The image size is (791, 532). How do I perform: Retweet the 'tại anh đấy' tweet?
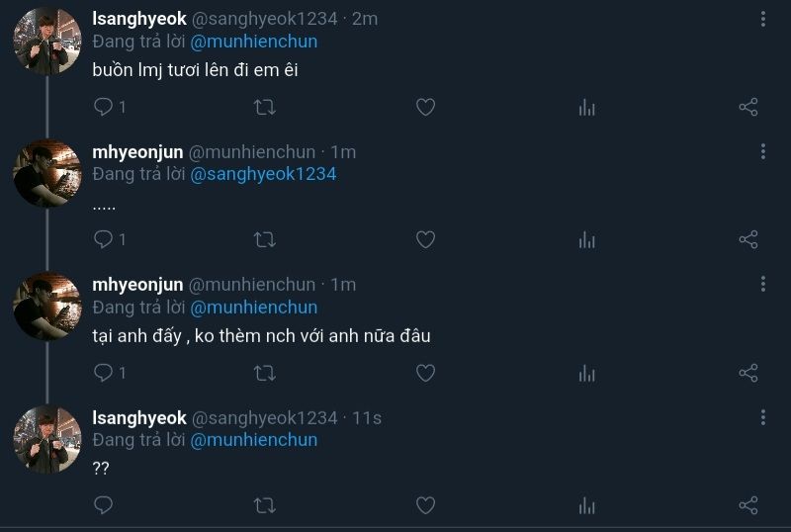coord(265,373)
